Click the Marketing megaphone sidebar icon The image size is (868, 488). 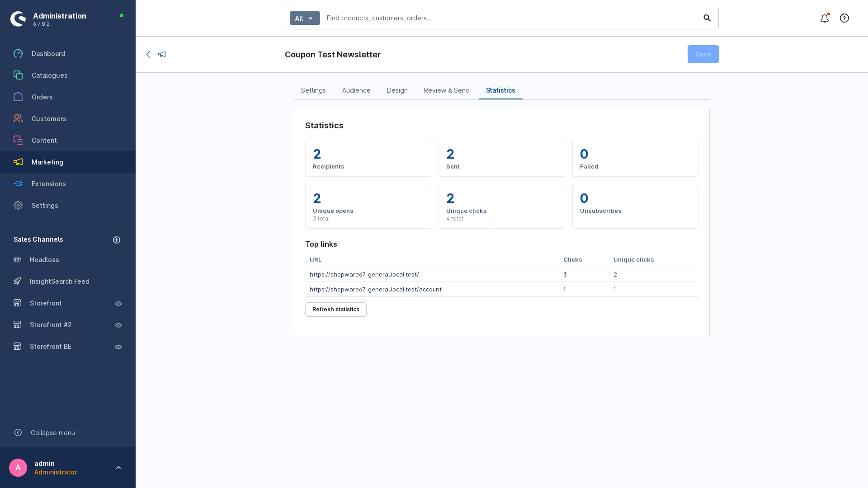[18, 162]
